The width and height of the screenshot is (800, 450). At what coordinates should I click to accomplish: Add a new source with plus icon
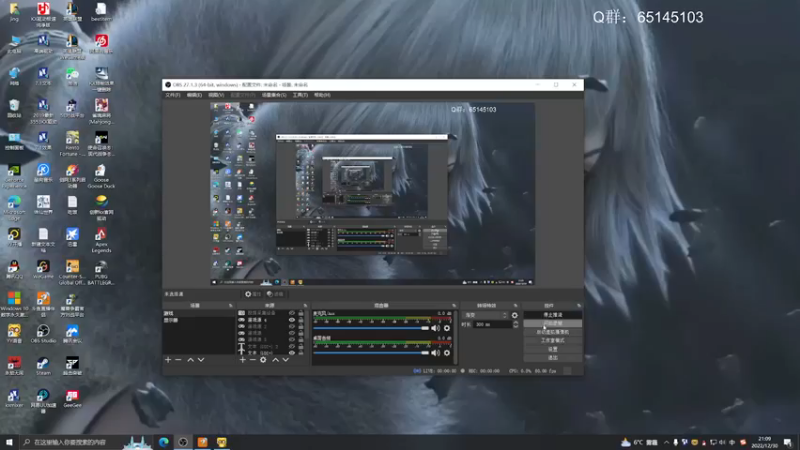click(242, 360)
